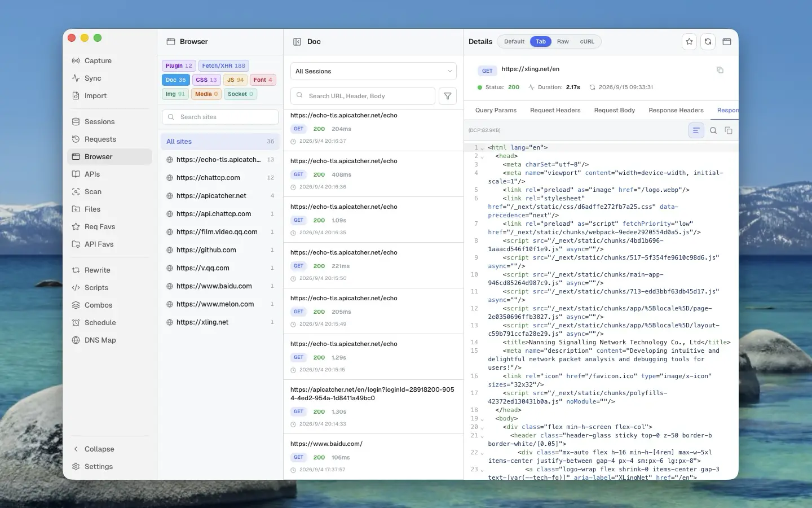Collapse the body tag on line 19
812x508 pixels.
pyautogui.click(x=482, y=419)
